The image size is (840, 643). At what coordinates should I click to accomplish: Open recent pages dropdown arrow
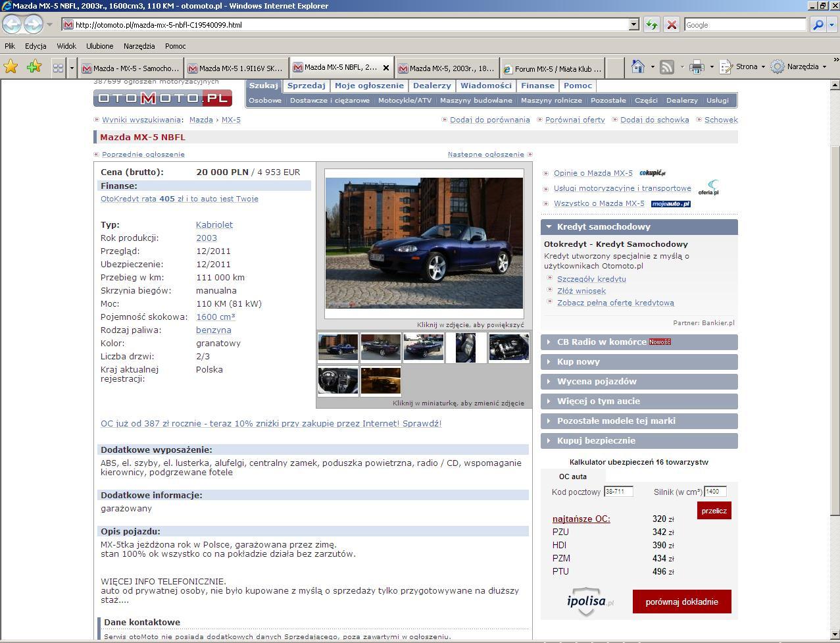coord(49,24)
